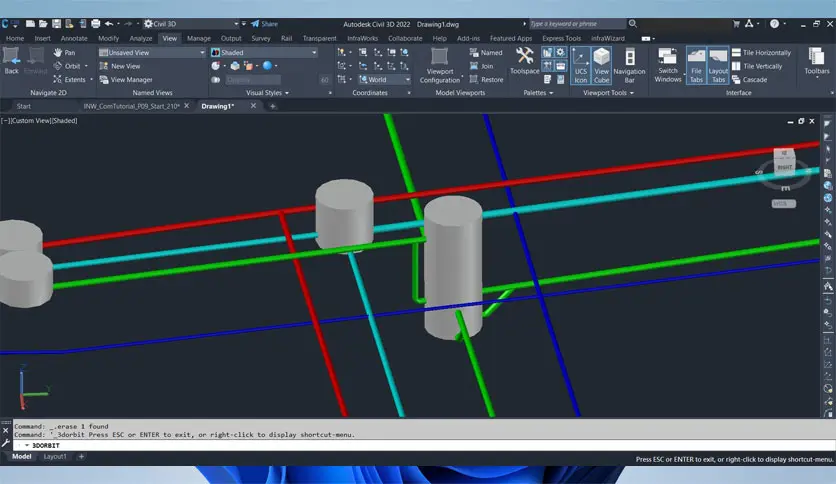Viewport: 836px width, 484px height.
Task: Click the [Custom View] viewport label
Action: tap(29, 120)
